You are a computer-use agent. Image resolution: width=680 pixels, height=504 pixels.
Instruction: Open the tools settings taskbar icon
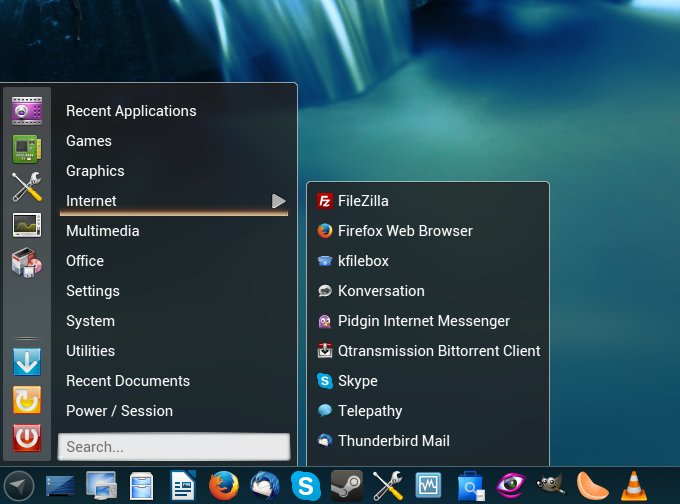click(x=388, y=486)
